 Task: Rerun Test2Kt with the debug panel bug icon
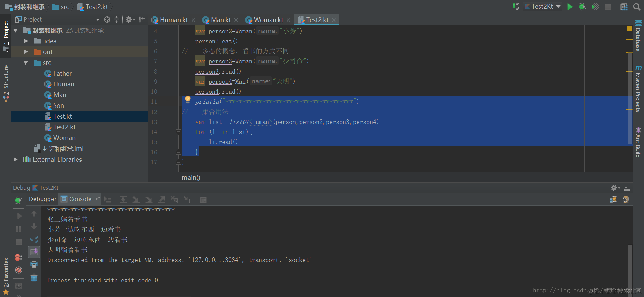coord(19,200)
